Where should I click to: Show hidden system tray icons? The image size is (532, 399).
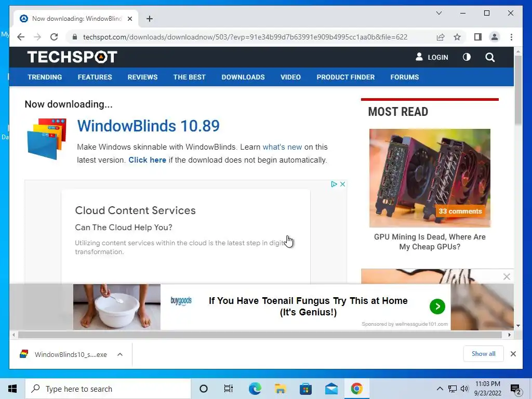click(x=440, y=389)
